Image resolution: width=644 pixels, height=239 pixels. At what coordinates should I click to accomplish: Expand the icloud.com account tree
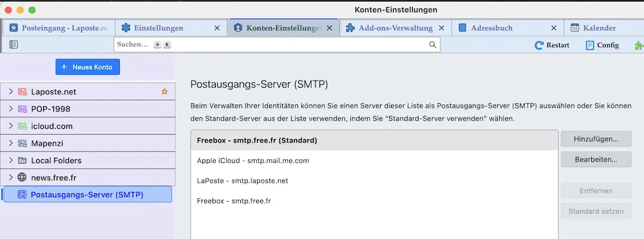click(11, 126)
